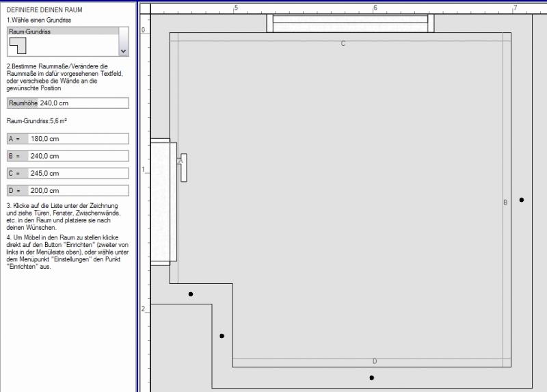Select the Raum-Grundriss list entry

tap(62, 31)
